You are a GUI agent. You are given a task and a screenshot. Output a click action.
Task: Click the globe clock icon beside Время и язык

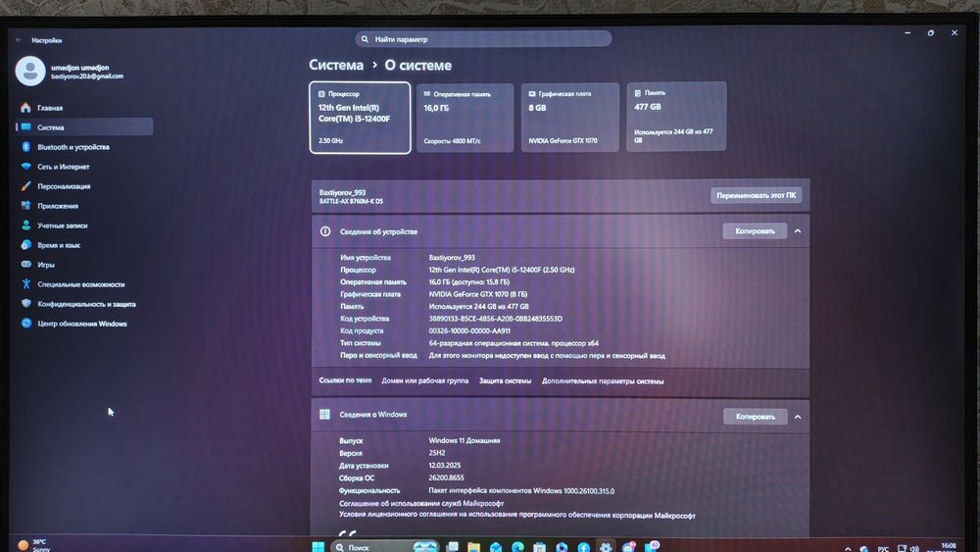pyautogui.click(x=25, y=244)
